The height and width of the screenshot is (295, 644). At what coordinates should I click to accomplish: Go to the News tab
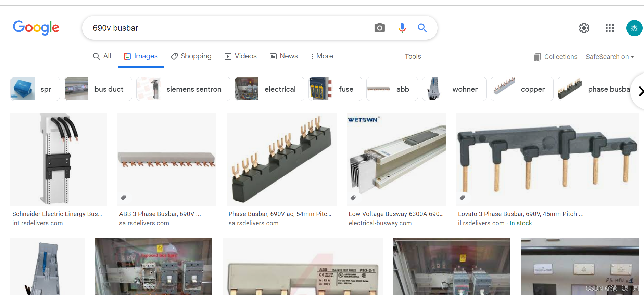pyautogui.click(x=284, y=56)
